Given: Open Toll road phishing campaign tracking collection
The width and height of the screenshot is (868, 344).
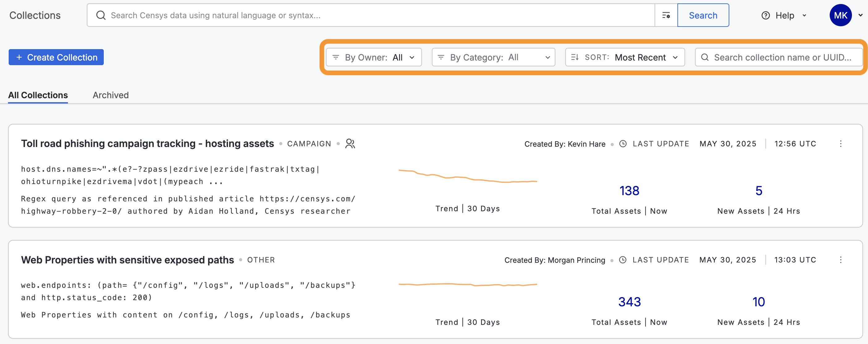Looking at the screenshot, I should (147, 144).
